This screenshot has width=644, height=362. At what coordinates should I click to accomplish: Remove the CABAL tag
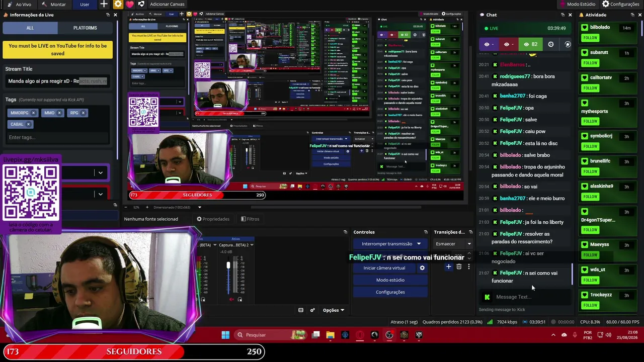(x=28, y=124)
